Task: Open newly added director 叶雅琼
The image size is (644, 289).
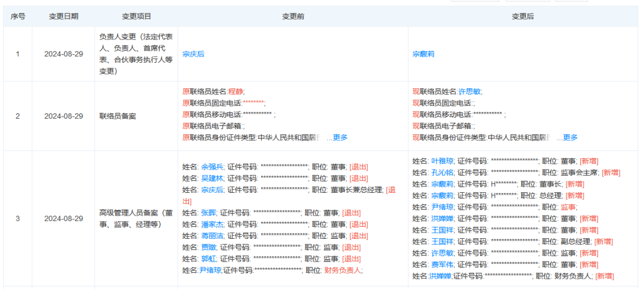Action: click(442, 161)
